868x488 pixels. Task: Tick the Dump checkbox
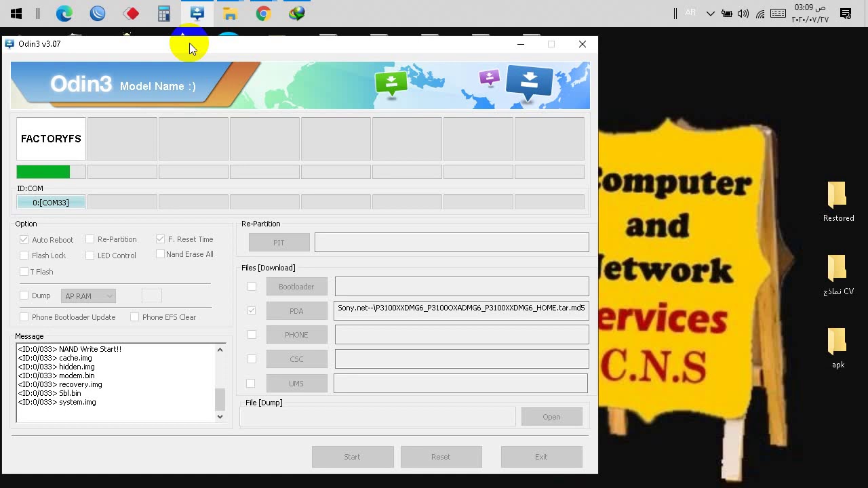click(24, 296)
